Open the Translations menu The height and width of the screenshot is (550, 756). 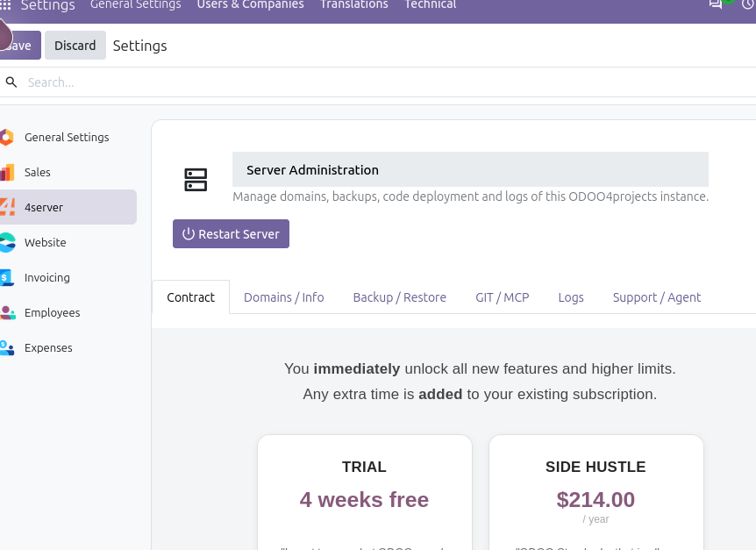click(354, 4)
